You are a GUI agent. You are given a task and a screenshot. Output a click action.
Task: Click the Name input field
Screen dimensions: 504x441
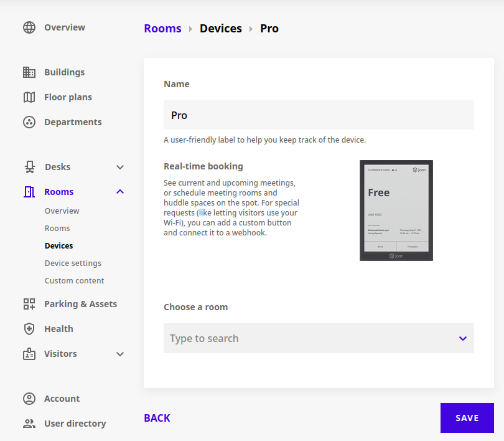coord(319,115)
